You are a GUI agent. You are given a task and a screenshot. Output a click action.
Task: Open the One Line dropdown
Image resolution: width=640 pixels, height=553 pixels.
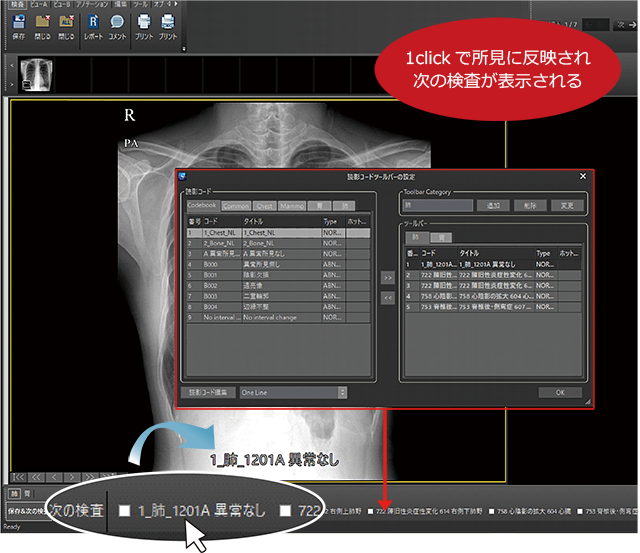coord(293,393)
